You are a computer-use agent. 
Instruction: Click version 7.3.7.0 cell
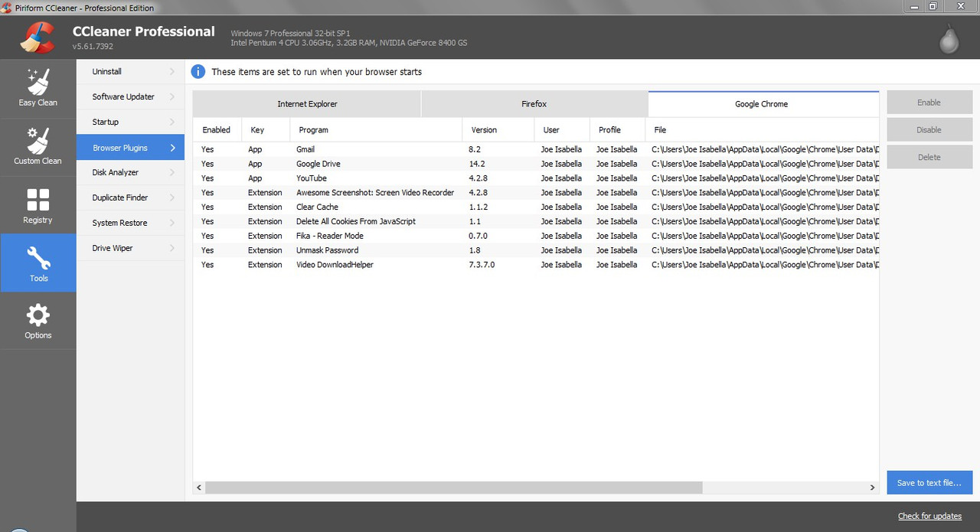[482, 265]
